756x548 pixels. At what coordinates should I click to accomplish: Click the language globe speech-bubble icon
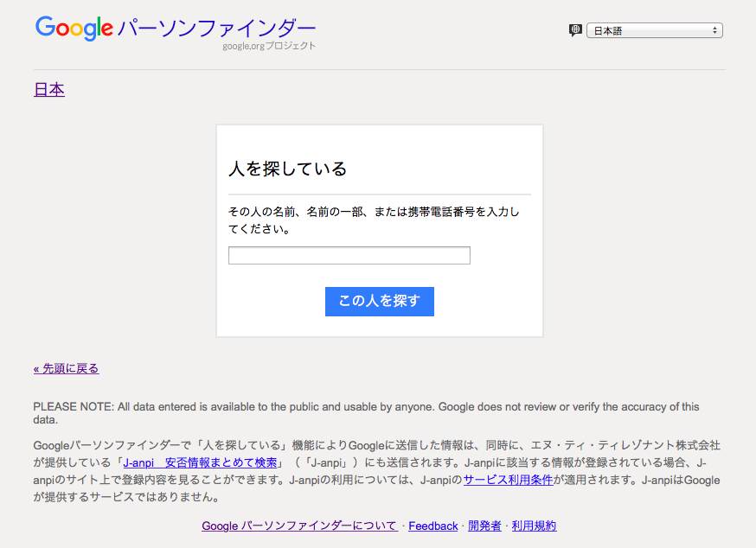pyautogui.click(x=575, y=30)
